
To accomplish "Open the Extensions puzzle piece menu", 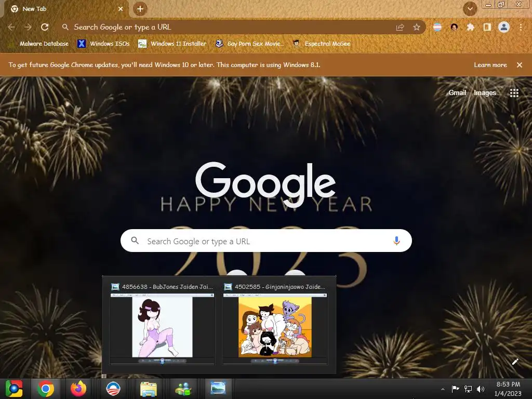I will click(470, 27).
